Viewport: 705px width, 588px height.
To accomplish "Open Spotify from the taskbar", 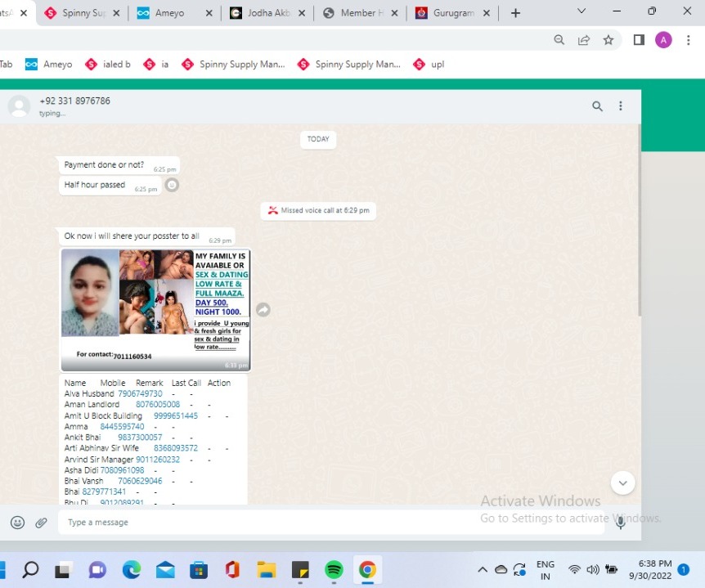I will coord(334,570).
